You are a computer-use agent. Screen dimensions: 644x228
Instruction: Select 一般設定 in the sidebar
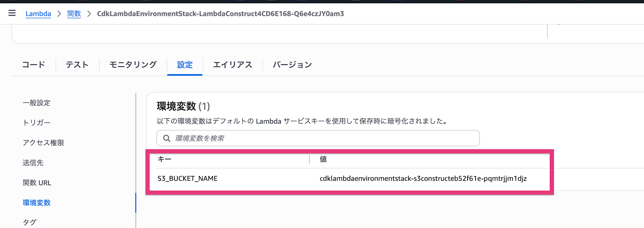point(36,103)
